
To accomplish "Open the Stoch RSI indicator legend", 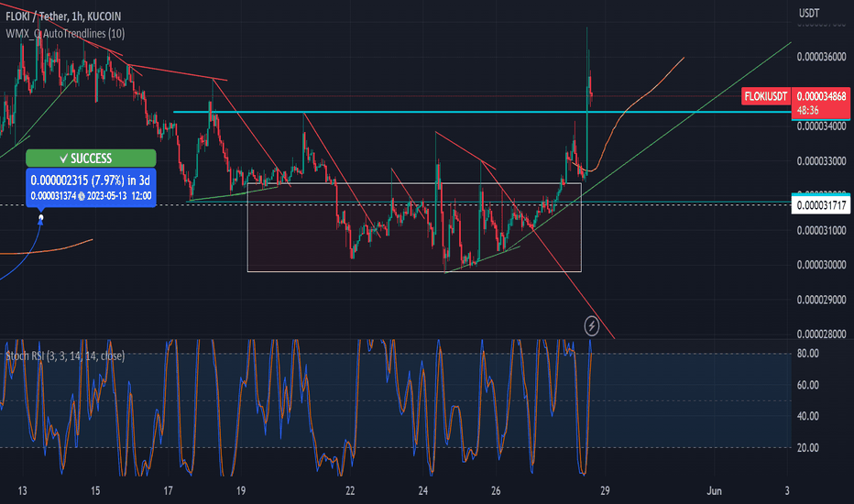I will point(65,356).
